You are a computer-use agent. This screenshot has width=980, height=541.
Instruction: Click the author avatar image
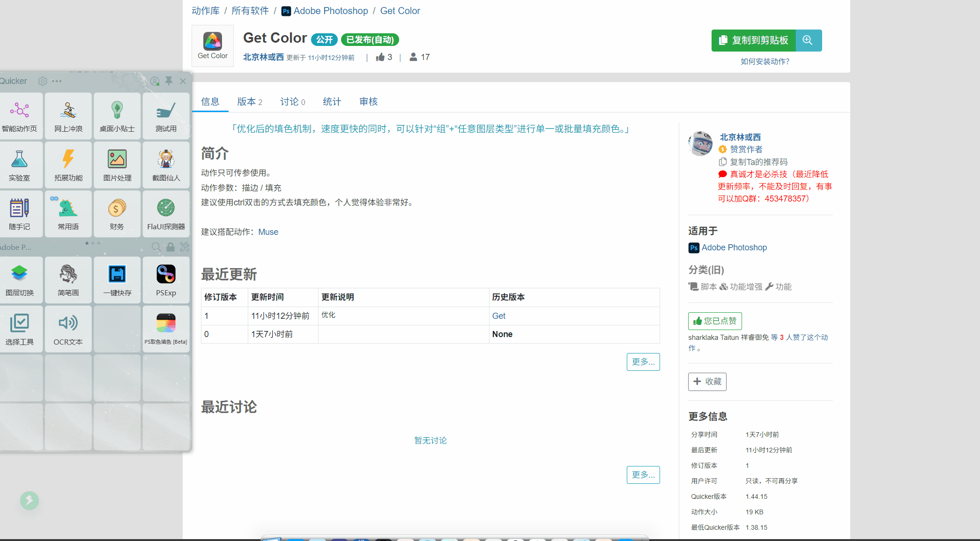[x=700, y=143]
